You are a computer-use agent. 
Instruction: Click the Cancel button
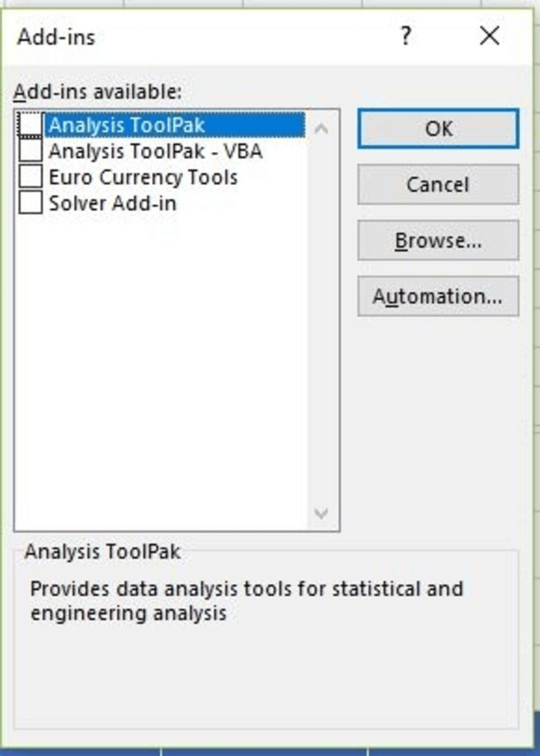[437, 184]
